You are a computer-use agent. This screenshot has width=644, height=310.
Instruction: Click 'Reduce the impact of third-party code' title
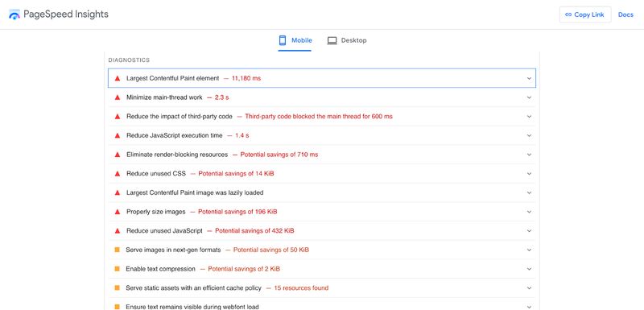[x=180, y=116]
